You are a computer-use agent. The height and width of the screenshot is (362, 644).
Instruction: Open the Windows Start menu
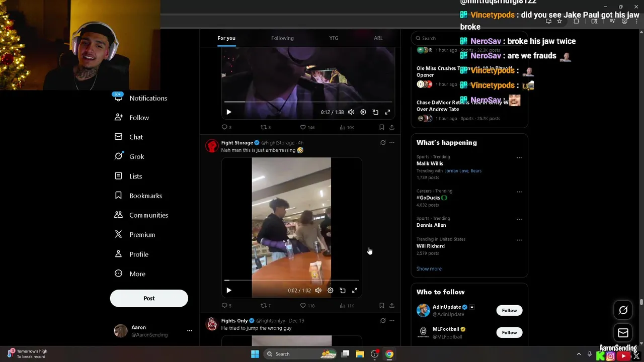tap(255, 354)
